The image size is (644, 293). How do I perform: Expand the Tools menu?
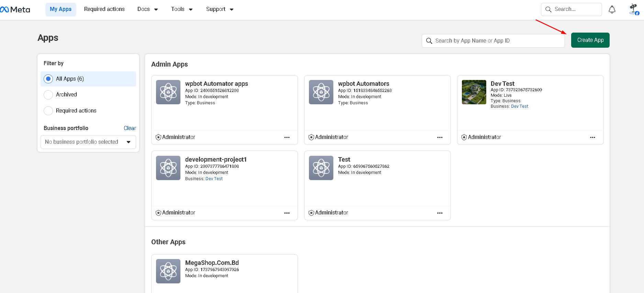coord(181,9)
